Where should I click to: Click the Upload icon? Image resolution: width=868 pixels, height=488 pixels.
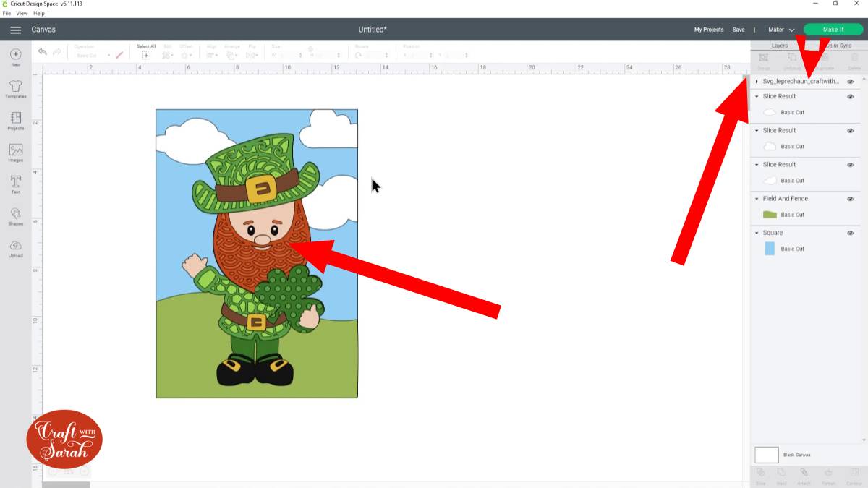[x=15, y=247]
